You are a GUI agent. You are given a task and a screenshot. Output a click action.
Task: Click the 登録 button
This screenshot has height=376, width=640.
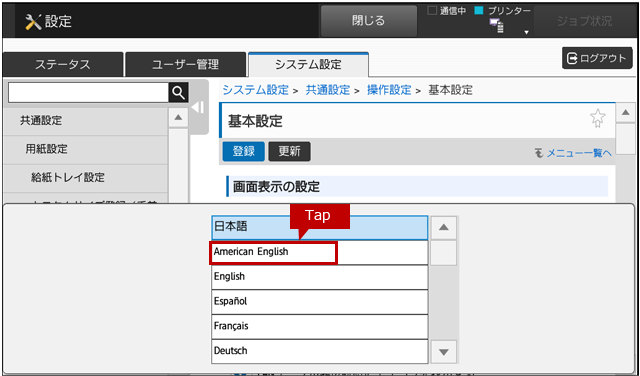(x=244, y=151)
